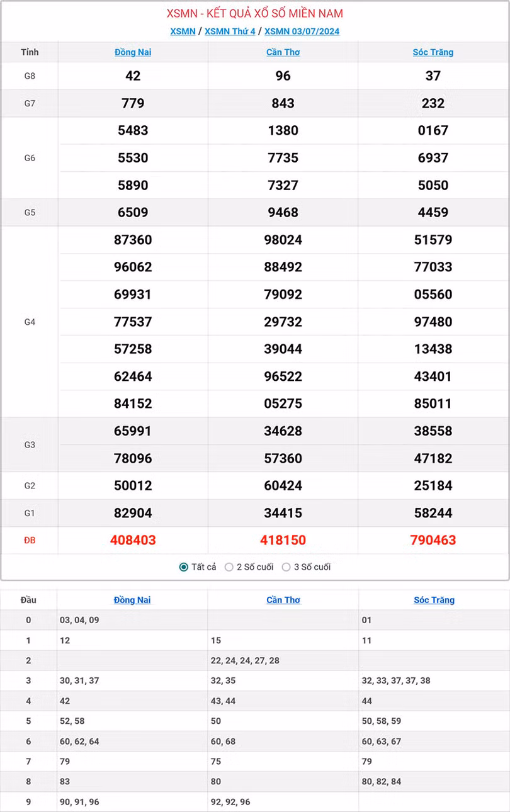Click the red special prize number 790463
Screen dimensions: 510x812
[433, 540]
